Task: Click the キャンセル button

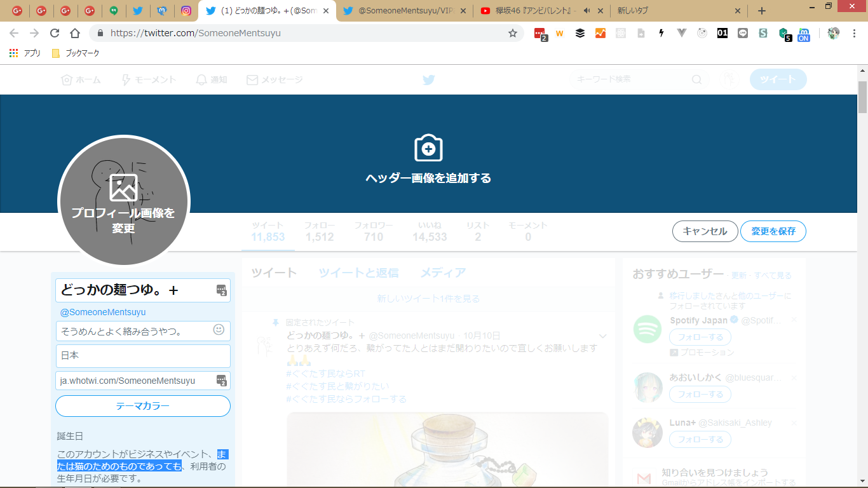Action: 705,231
